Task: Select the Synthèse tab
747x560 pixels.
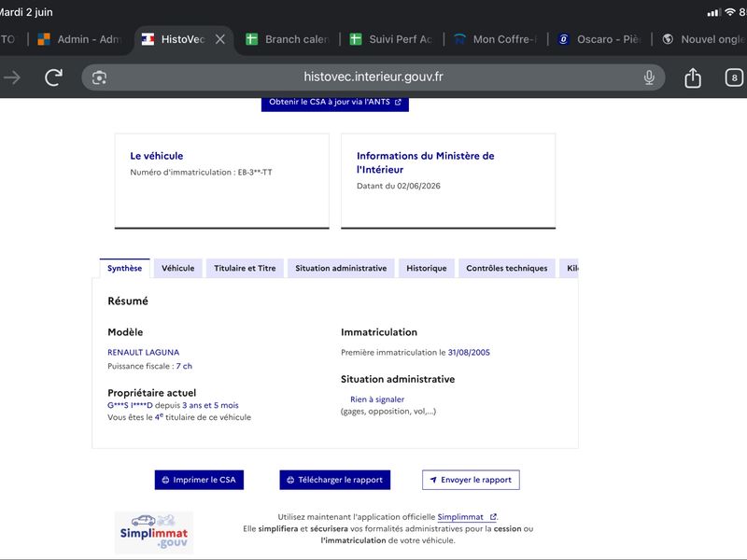Action: (x=125, y=268)
